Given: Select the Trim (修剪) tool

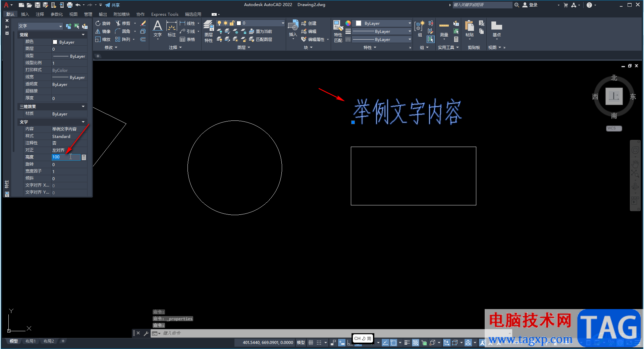Looking at the screenshot, I should 123,23.
